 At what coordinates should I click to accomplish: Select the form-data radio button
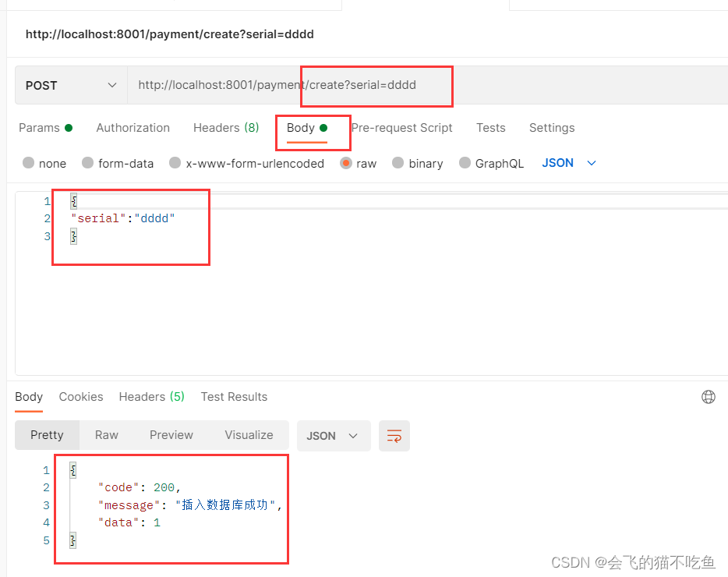click(x=88, y=163)
